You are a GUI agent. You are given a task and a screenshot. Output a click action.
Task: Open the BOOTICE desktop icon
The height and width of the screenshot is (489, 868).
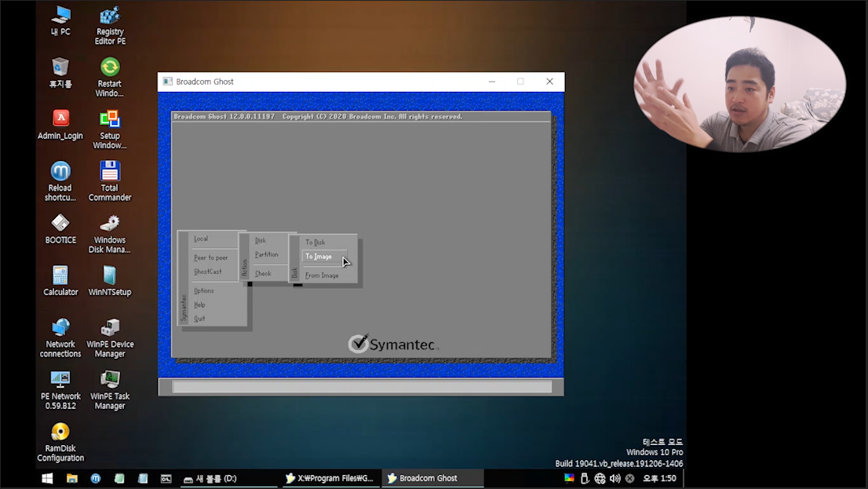pos(60,229)
